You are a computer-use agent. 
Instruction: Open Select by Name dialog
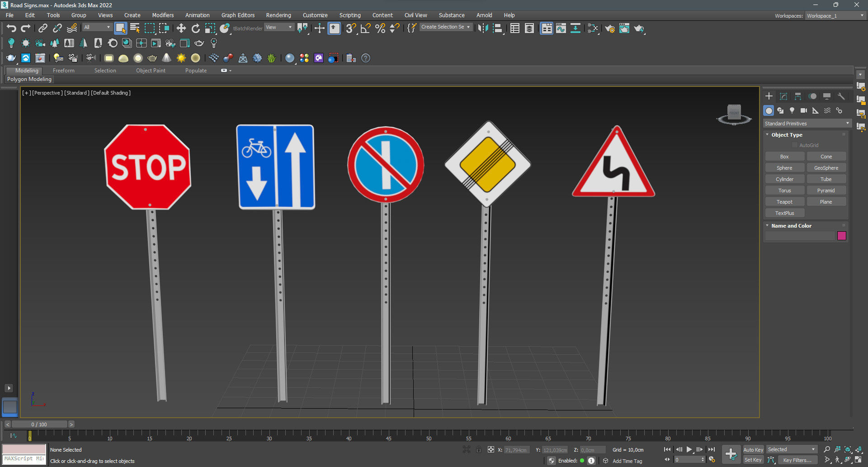134,28
